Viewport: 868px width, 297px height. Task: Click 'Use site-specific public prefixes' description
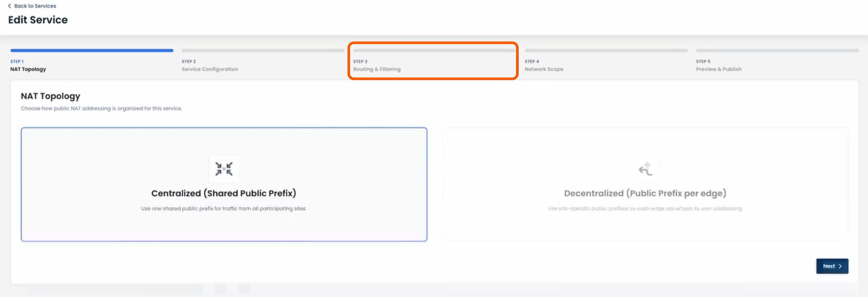coord(645,209)
